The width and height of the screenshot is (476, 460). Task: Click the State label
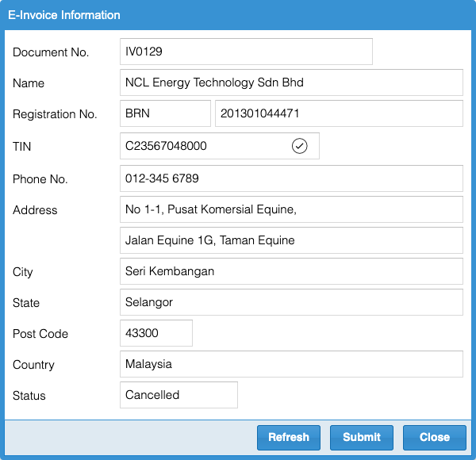tap(26, 303)
